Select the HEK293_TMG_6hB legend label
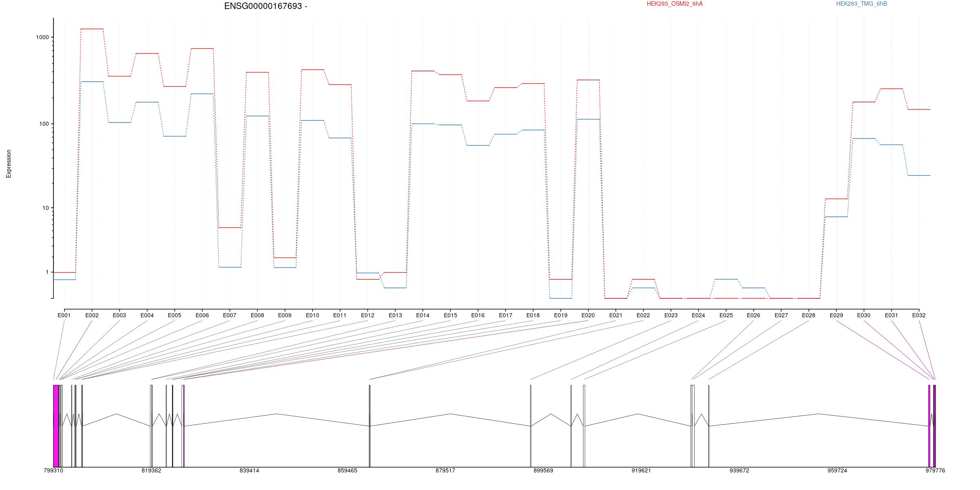 point(862,4)
